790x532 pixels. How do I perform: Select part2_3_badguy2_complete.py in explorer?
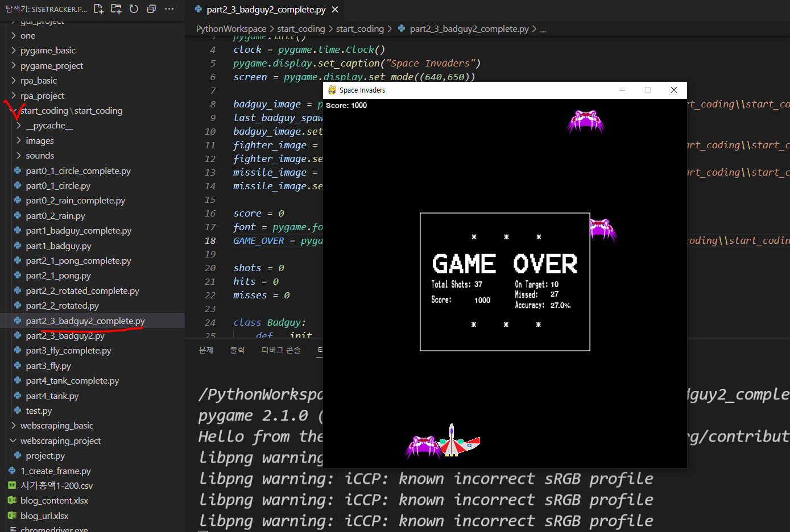click(85, 321)
